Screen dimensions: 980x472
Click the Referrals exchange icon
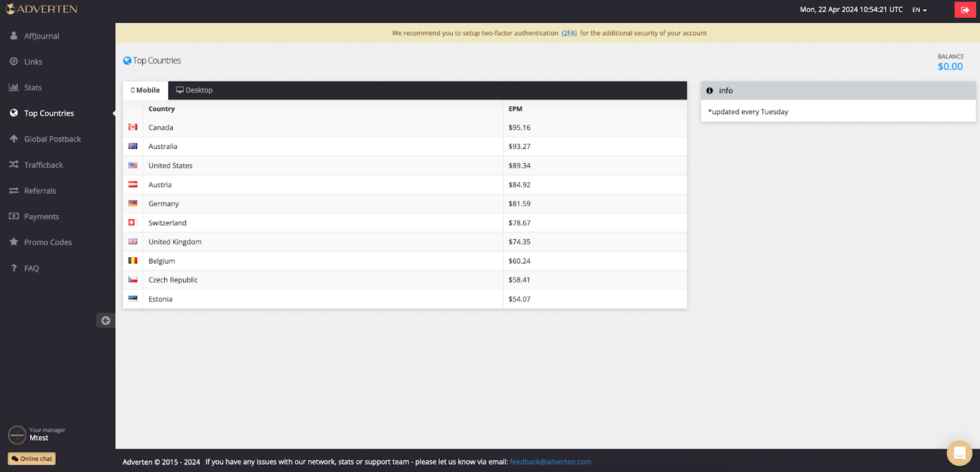tap(13, 191)
